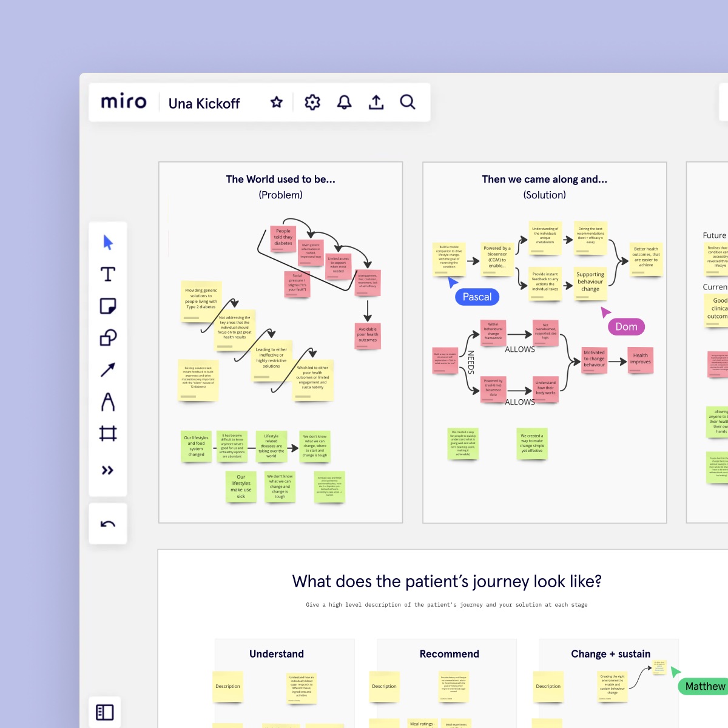The image size is (728, 728).
Task: Select the pink 'People told they diabetes' note
Action: (x=283, y=238)
